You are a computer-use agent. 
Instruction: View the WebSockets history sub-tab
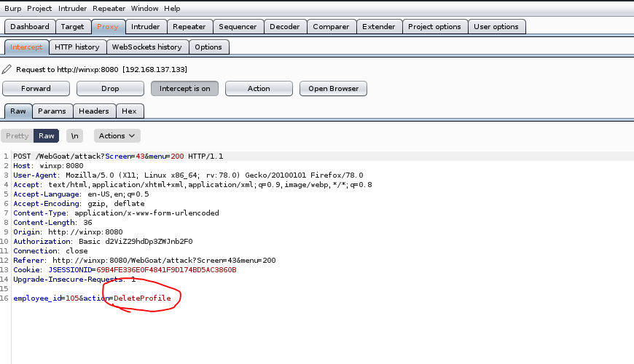(146, 47)
